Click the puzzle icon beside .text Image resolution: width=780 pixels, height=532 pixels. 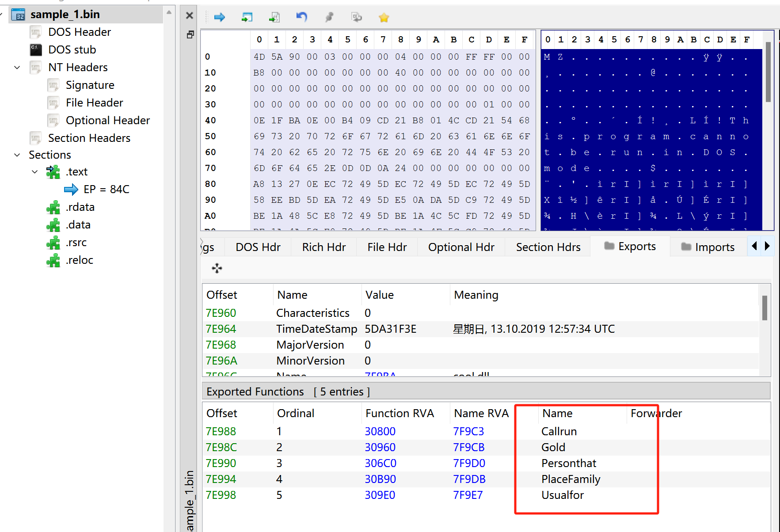point(53,171)
